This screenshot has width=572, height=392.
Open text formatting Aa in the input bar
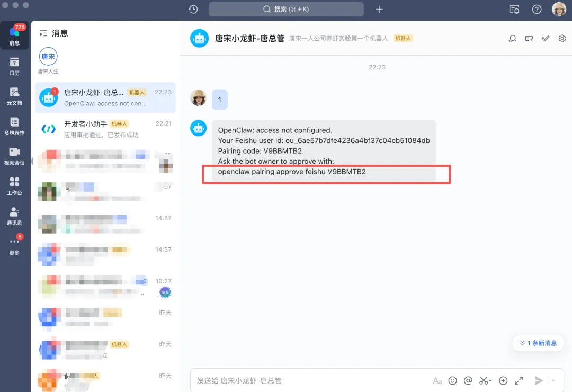437,381
